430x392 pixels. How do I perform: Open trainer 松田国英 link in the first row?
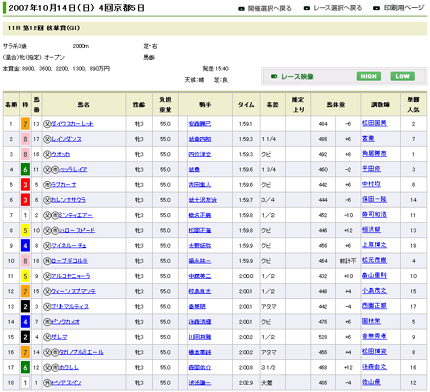374,123
